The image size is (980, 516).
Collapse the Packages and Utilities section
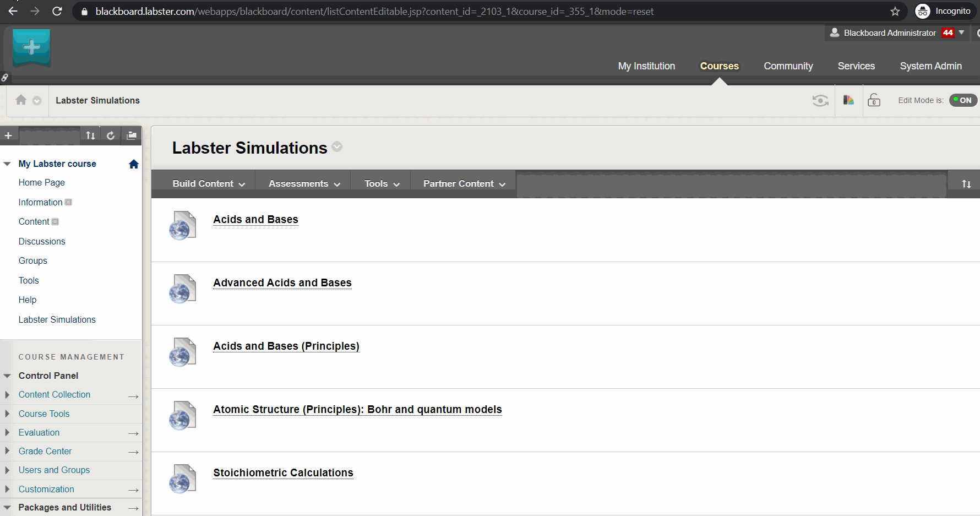click(7, 507)
